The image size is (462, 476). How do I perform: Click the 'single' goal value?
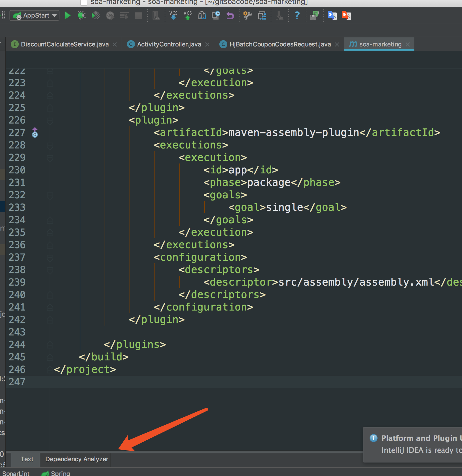[285, 207]
